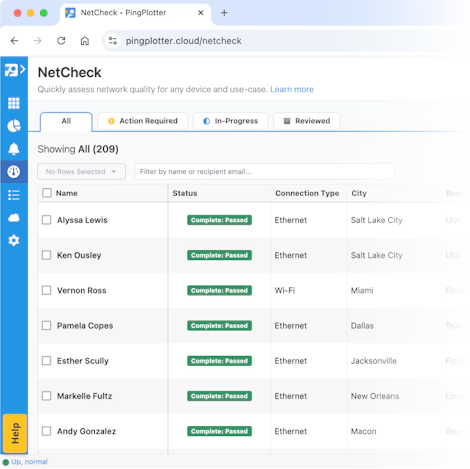
Task: Select the NetCheck gauge icon in sidebar
Action: (x=14, y=172)
